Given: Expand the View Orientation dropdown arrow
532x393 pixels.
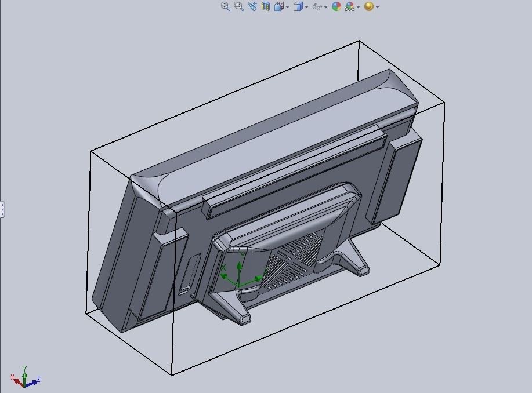Looking at the screenshot, I should point(287,7).
